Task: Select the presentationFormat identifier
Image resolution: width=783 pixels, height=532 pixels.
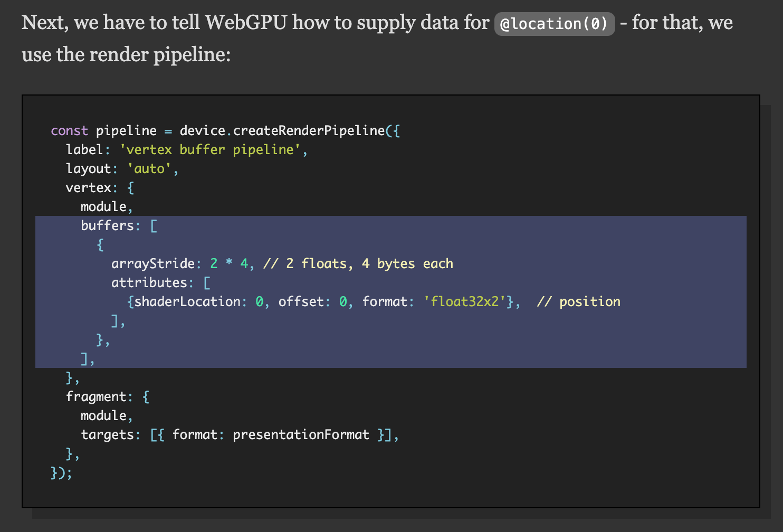Action: pyautogui.click(x=301, y=434)
